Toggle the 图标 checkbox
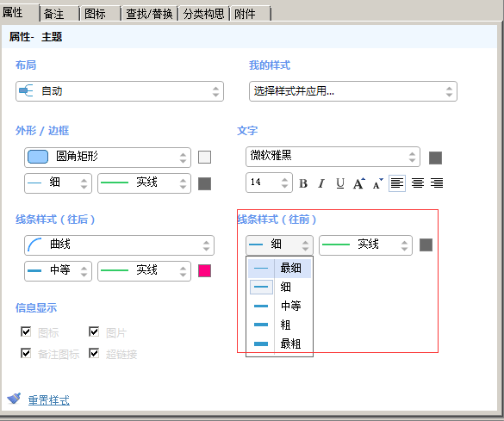 26,331
